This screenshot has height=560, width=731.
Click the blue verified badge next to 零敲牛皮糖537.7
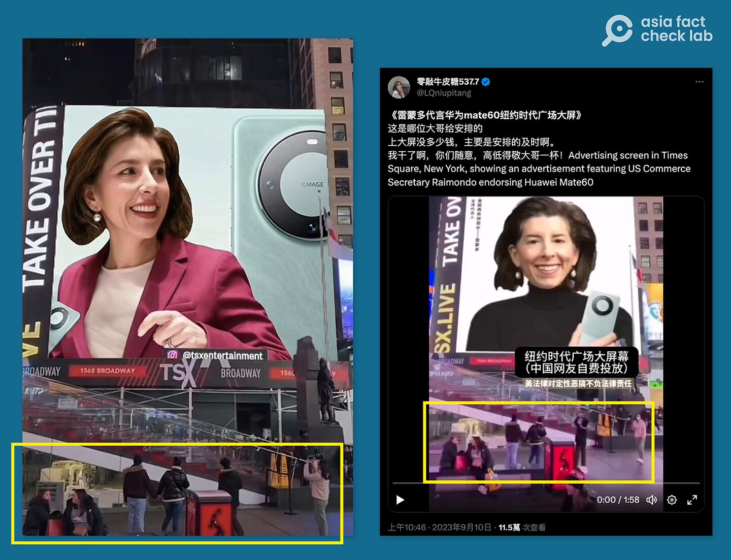click(x=486, y=81)
